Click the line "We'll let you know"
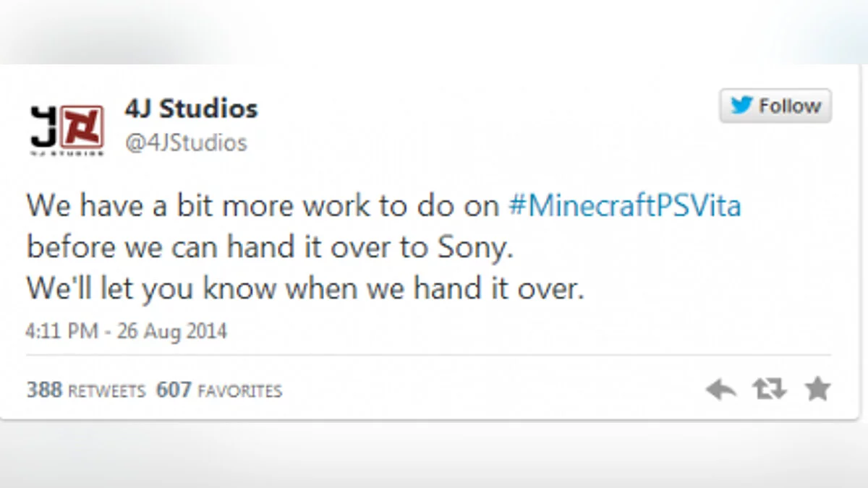This screenshot has width=868, height=488. click(152, 289)
